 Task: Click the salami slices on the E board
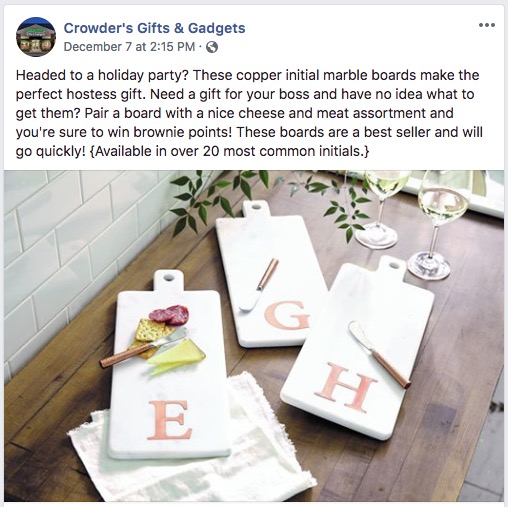pyautogui.click(x=169, y=315)
